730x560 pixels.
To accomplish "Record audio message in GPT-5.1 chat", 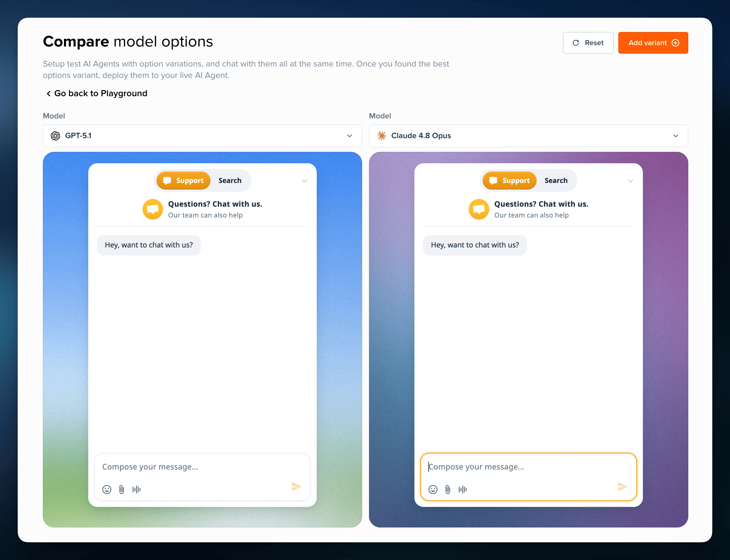I will point(137,489).
